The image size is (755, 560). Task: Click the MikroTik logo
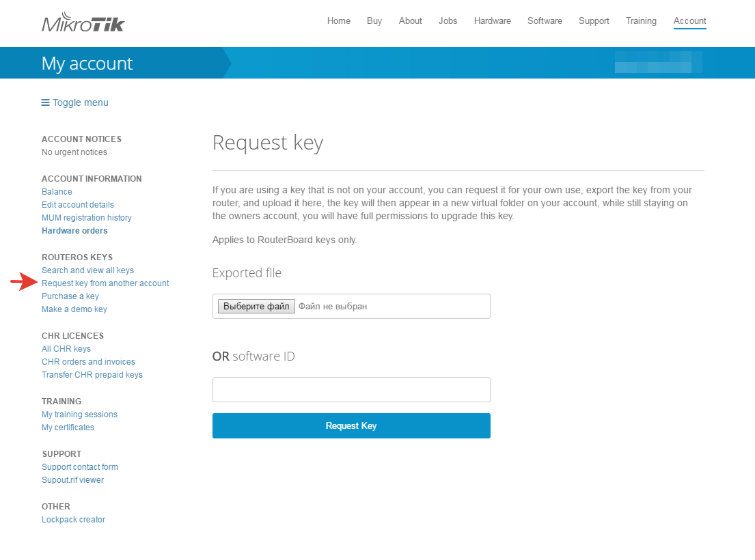(x=83, y=22)
